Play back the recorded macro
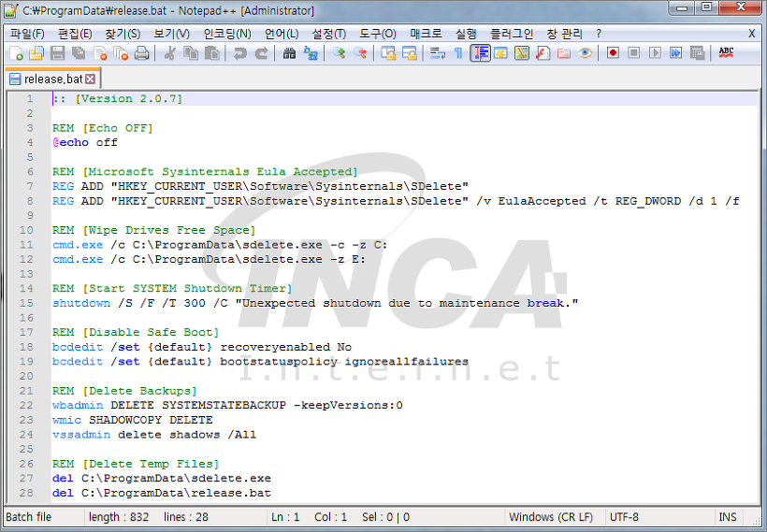This screenshot has width=767, height=532. 655,52
